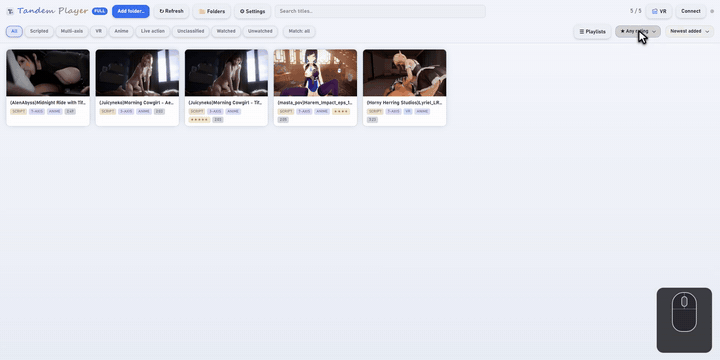This screenshot has width=720, height=360.
Task: Click the four-star rating on Harem_Impact card
Action: (x=341, y=112)
